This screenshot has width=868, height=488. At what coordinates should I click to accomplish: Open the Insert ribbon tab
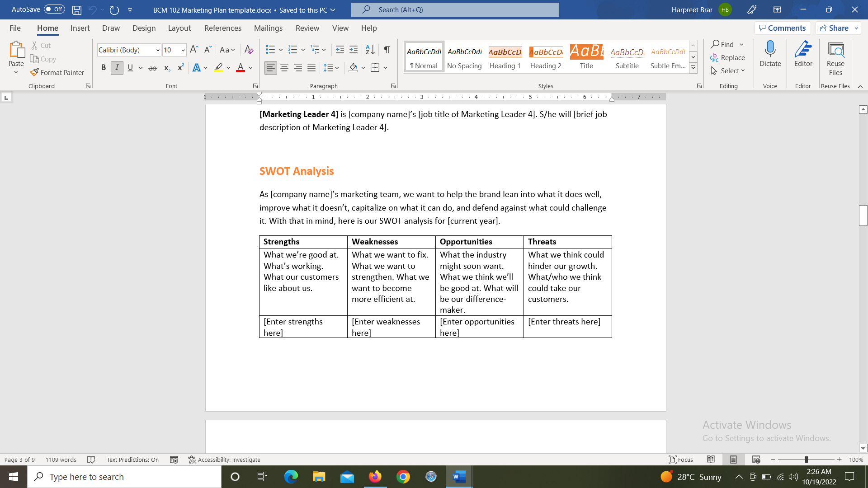[80, 28]
